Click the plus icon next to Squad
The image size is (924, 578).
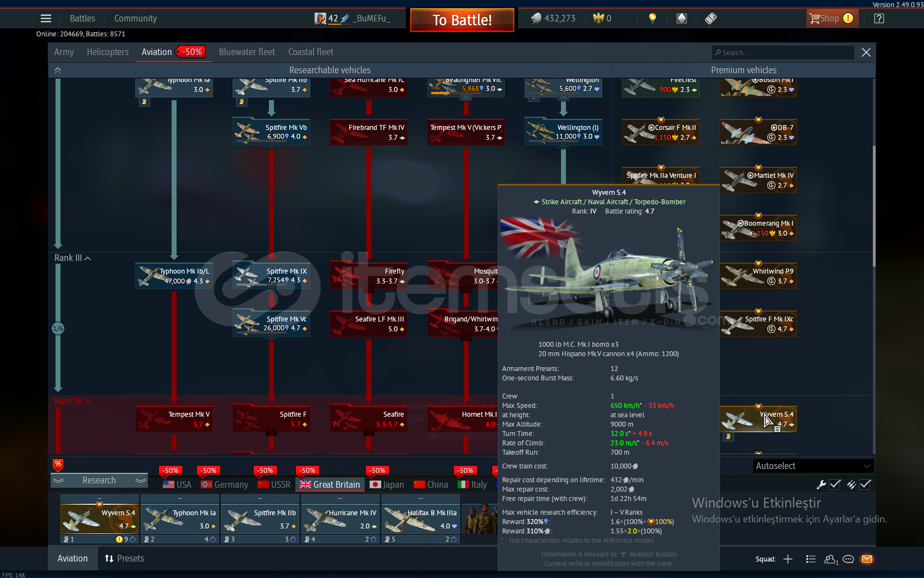[x=788, y=559]
